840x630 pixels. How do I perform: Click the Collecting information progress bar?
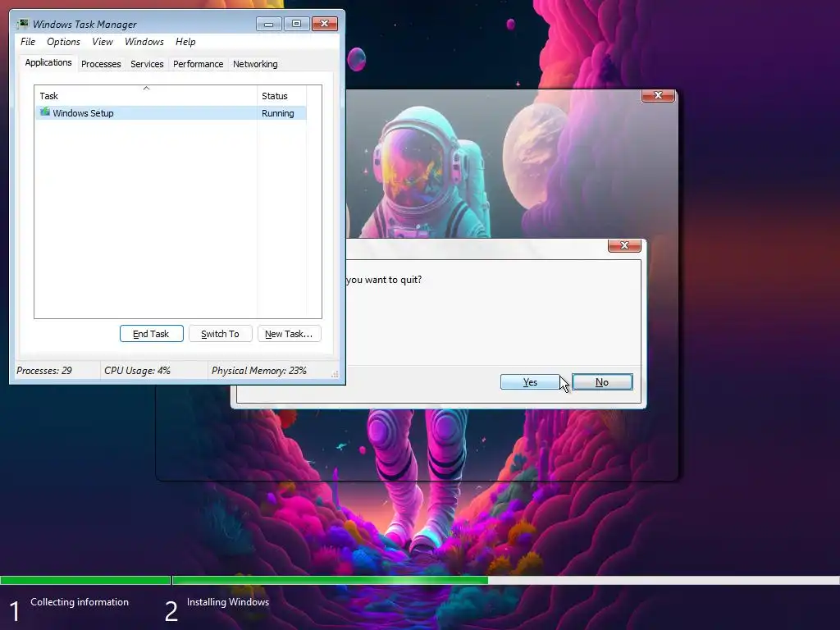pyautogui.click(x=85, y=580)
